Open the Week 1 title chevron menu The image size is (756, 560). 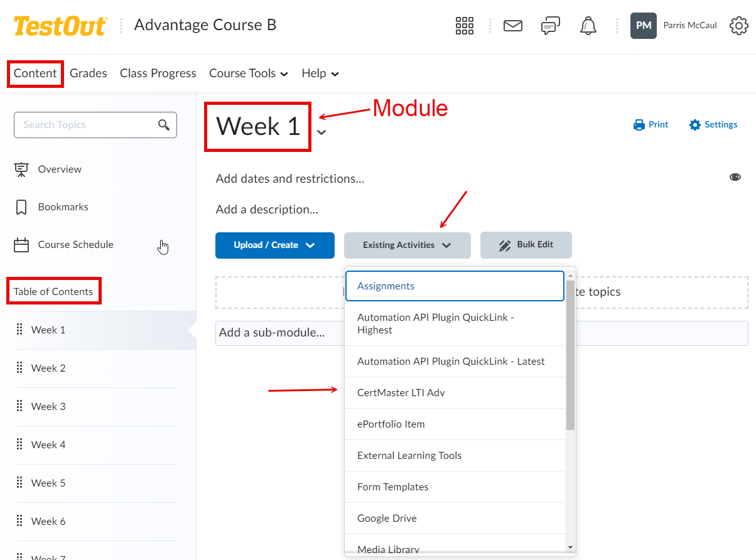pyautogui.click(x=321, y=132)
